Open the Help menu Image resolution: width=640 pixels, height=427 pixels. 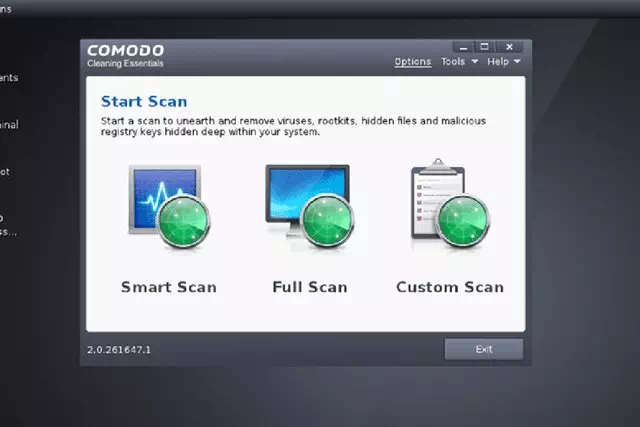(498, 62)
